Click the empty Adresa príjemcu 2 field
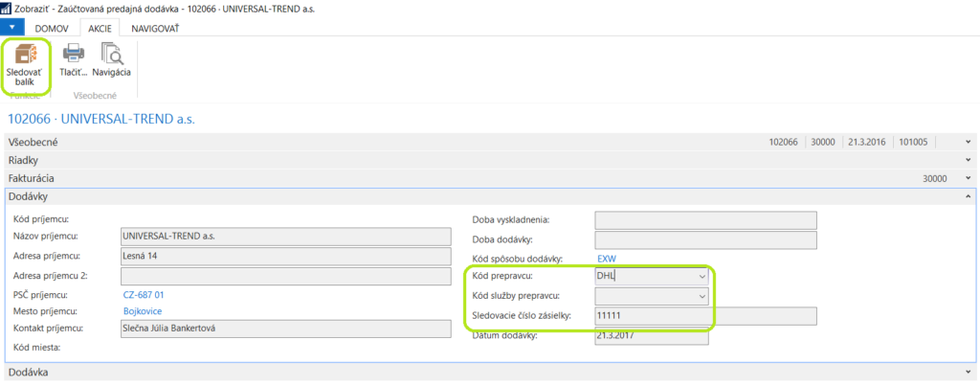The width and height of the screenshot is (980, 386). click(x=285, y=276)
